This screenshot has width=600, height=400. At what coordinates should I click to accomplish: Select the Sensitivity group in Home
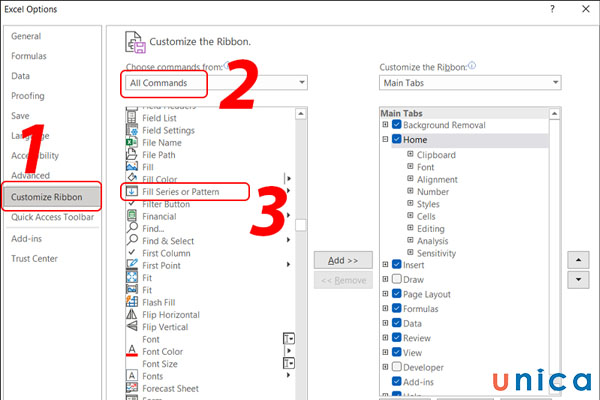click(437, 253)
